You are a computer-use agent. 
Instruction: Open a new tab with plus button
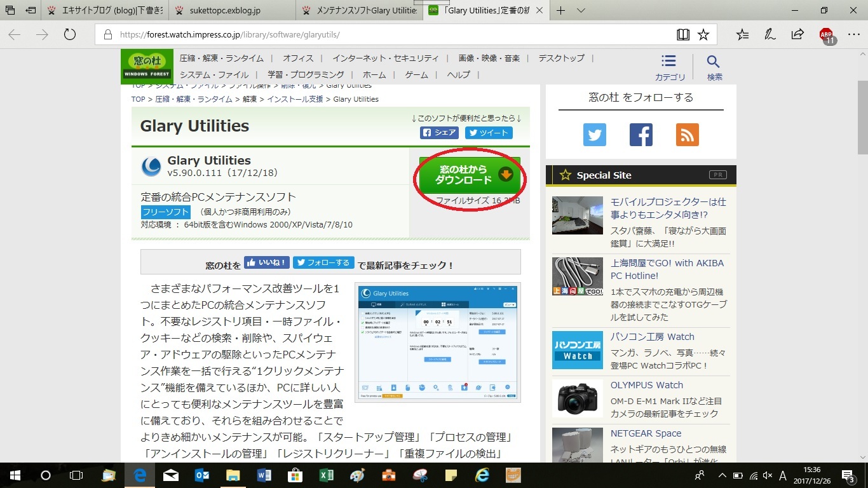560,10
